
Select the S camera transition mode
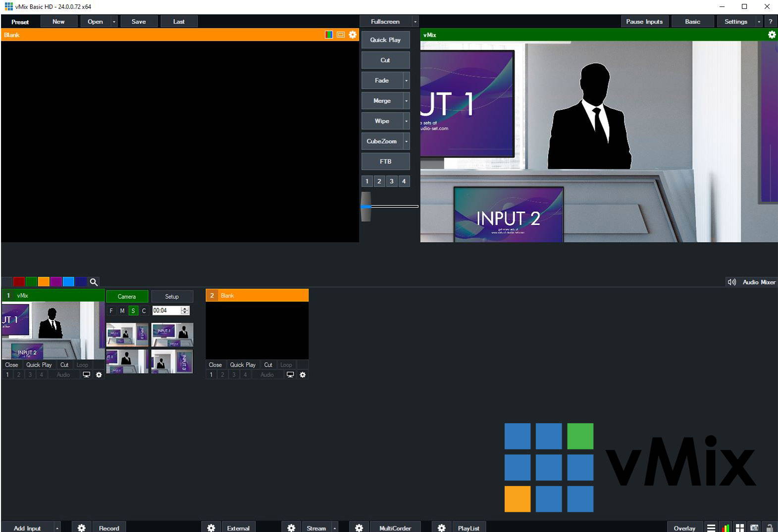click(133, 311)
